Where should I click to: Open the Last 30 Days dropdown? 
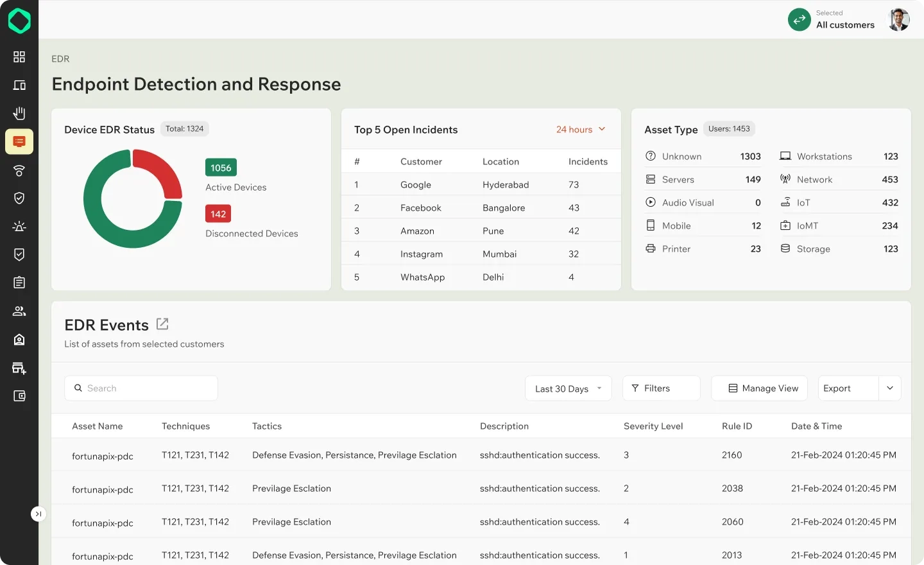click(x=568, y=388)
